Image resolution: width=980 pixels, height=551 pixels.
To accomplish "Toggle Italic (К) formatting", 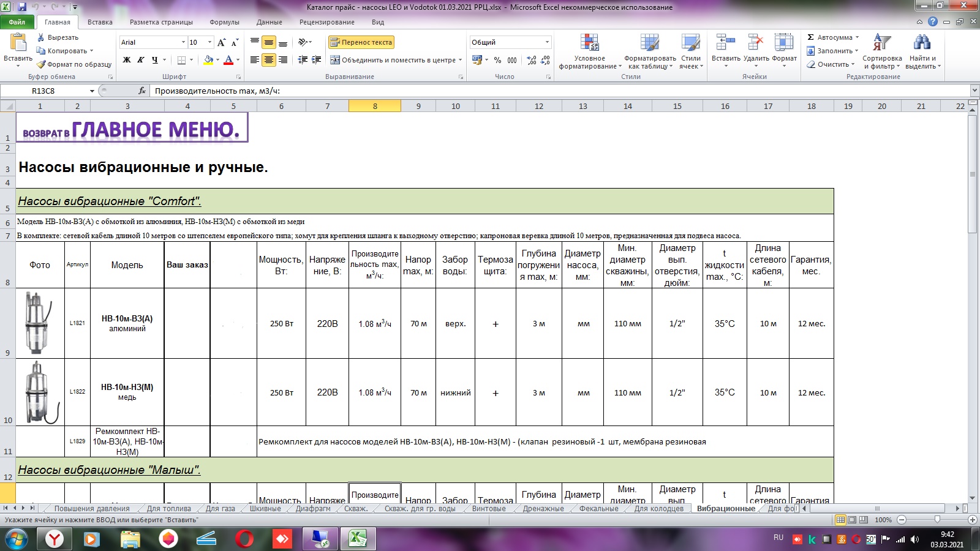I will point(141,60).
